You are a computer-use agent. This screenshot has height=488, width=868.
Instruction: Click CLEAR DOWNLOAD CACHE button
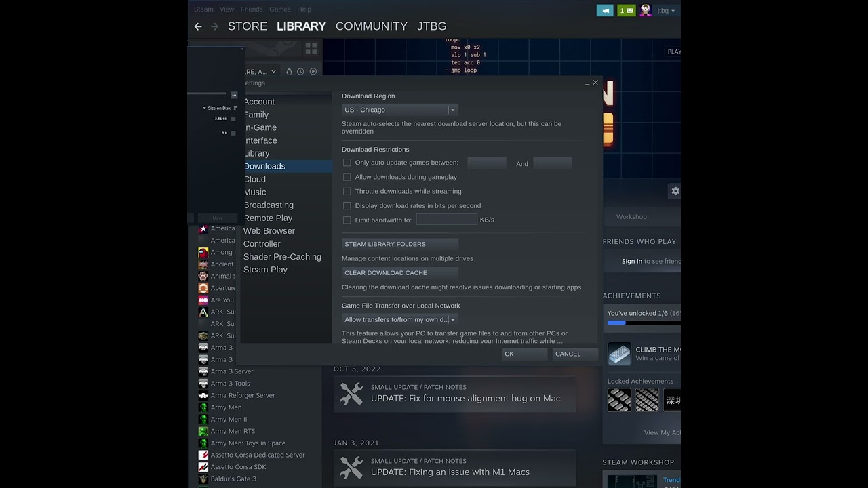click(x=400, y=273)
